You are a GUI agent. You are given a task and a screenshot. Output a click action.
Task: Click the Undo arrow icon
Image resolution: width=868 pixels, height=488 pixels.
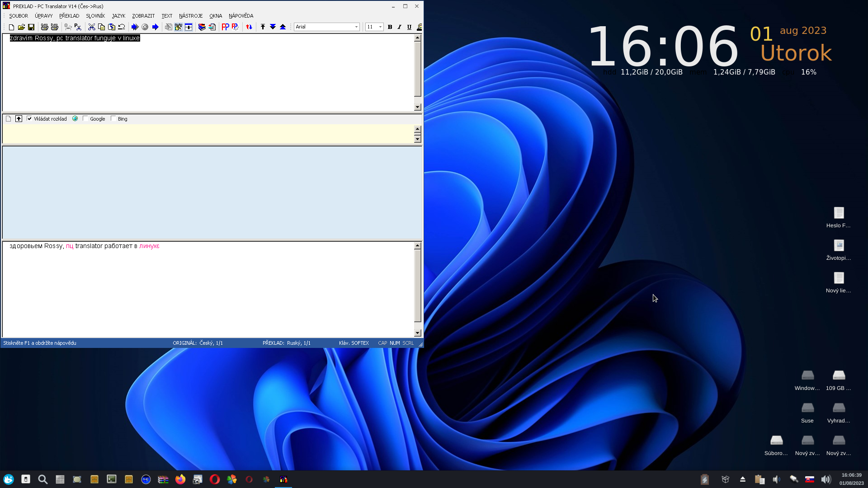coord(122,27)
